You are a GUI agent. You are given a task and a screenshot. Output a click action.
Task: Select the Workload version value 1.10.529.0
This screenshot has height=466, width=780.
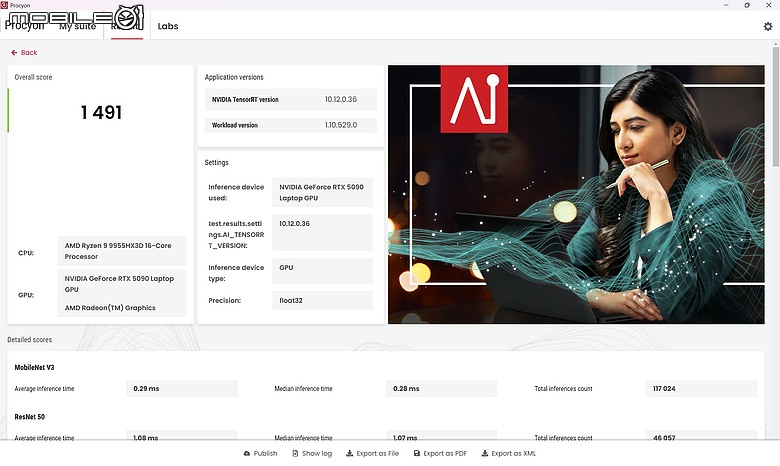[341, 125]
